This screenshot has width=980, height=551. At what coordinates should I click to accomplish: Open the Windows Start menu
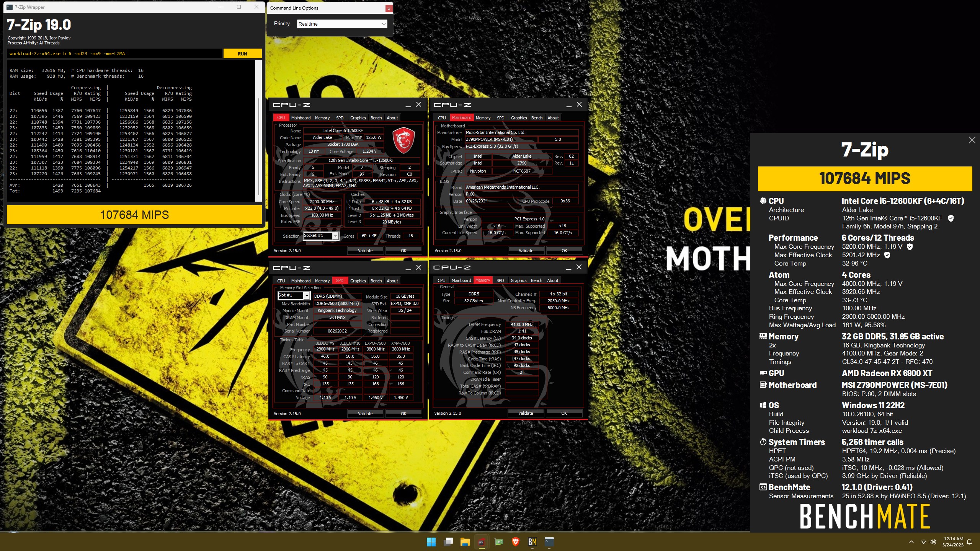point(431,542)
